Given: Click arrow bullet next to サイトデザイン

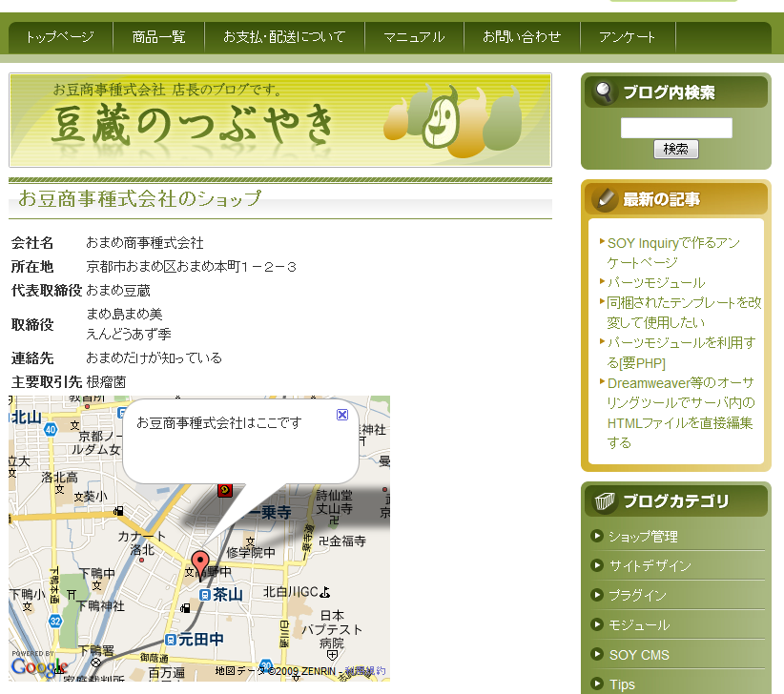Looking at the screenshot, I should 596,565.
